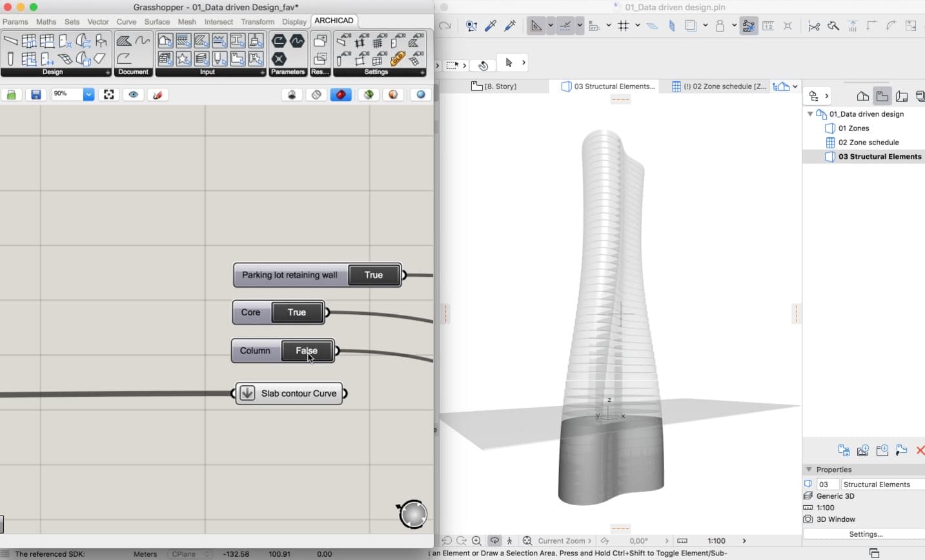Select the Arrow tool

point(509,63)
